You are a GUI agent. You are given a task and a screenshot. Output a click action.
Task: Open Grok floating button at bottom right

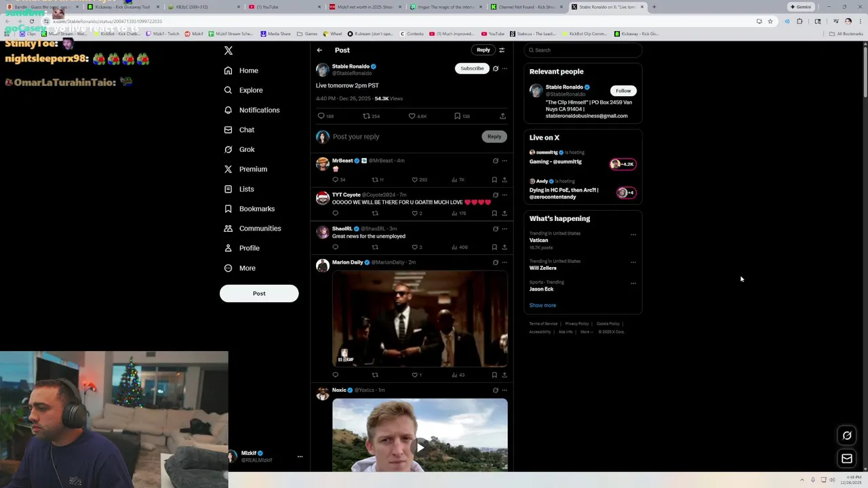[847, 436]
